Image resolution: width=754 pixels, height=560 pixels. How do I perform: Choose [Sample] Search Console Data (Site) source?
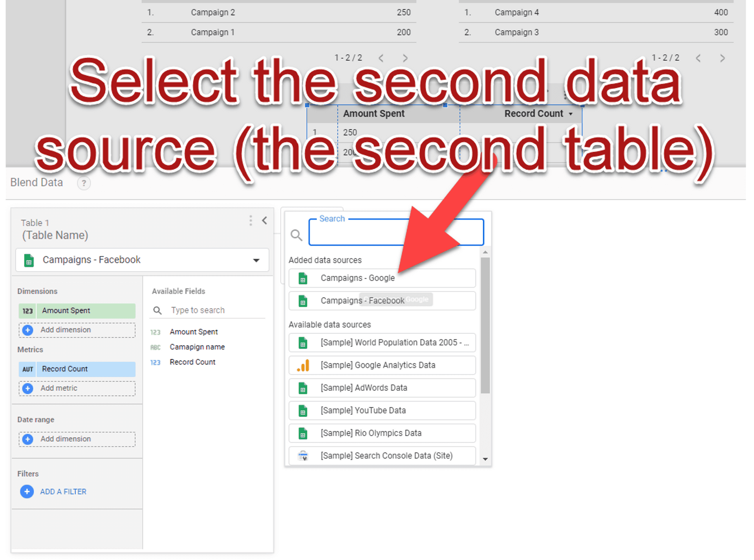click(x=382, y=456)
